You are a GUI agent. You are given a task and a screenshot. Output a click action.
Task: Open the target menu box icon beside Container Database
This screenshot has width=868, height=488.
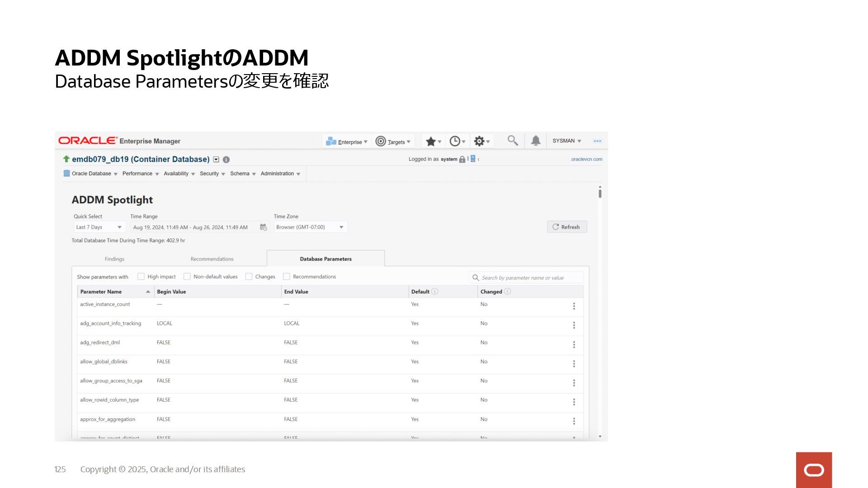216,160
